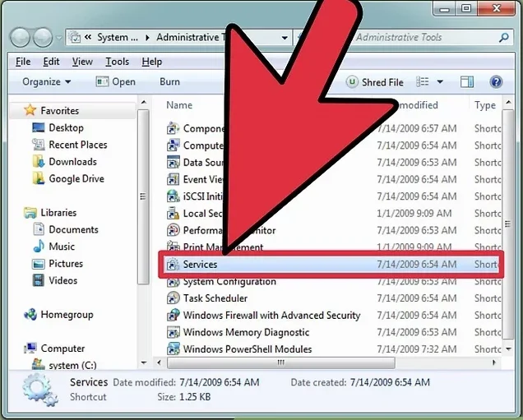Click the iSCSI Initiator shortcut icon

(174, 196)
